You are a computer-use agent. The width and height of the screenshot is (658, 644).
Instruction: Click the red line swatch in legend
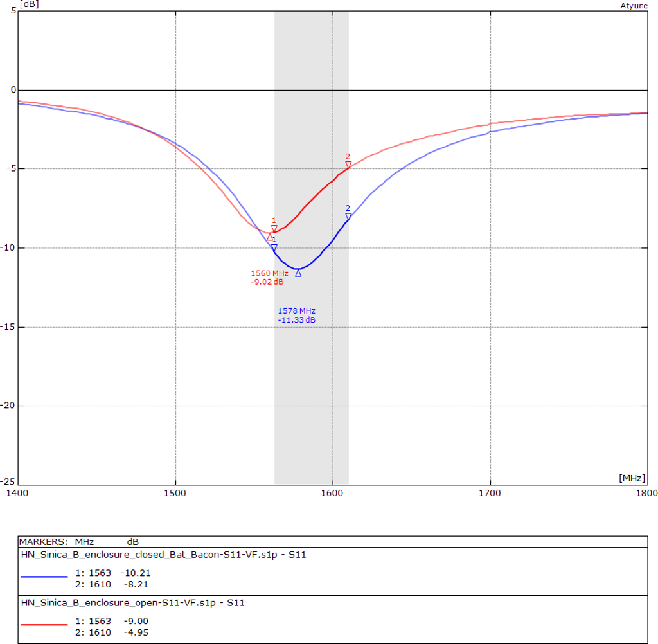pos(44,624)
